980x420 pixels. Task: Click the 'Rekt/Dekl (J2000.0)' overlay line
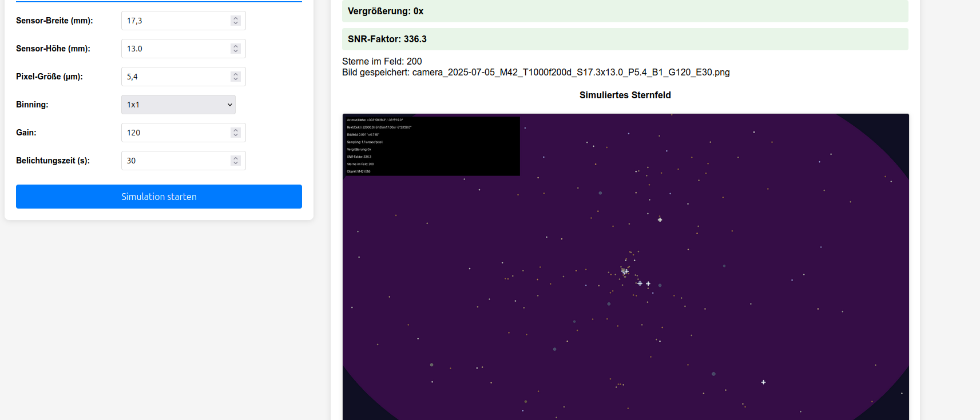tap(379, 127)
